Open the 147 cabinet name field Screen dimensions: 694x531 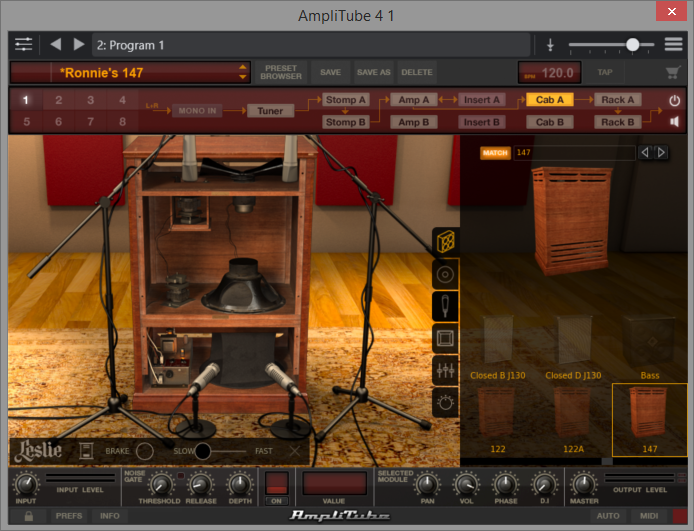pos(574,153)
